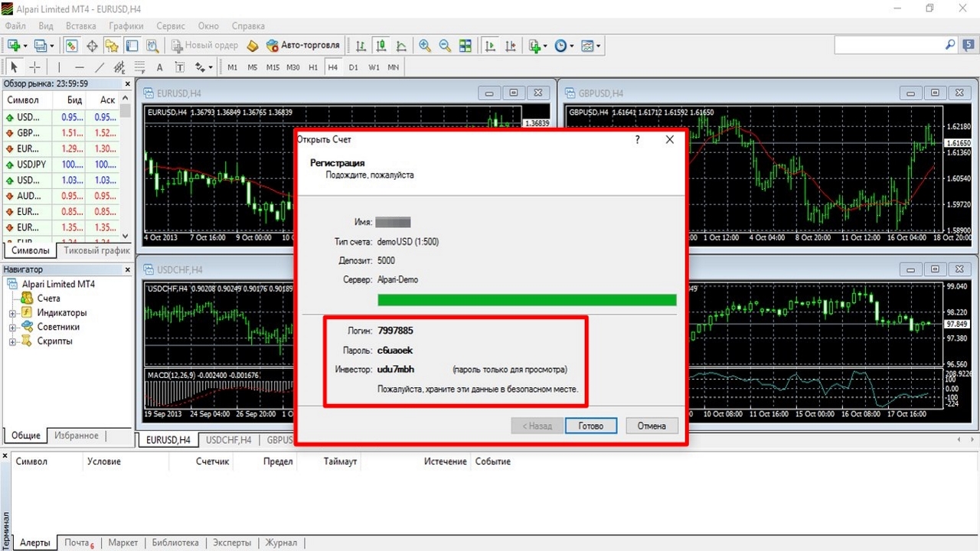Screen dimensions: 980x551
Task: Click the Tile Windows icon
Action: [465, 46]
